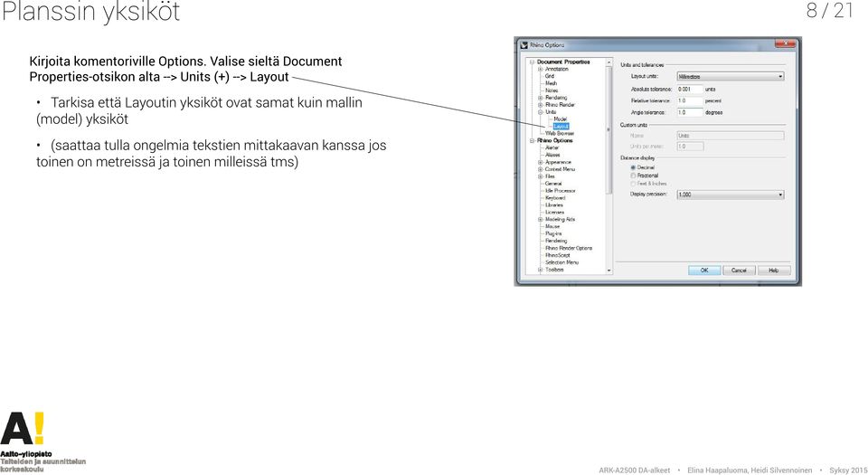The height and width of the screenshot is (475, 868).
Task: Select the RhinoScript tree item
Action: (x=558, y=255)
